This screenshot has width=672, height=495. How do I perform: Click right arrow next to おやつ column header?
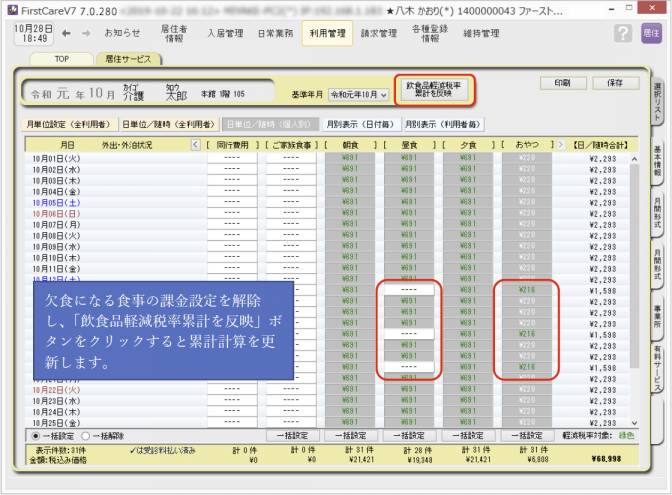[562, 145]
